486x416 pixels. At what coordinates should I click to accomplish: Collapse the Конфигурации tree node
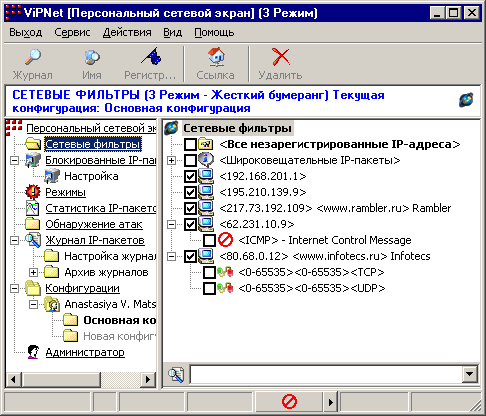coord(14,288)
